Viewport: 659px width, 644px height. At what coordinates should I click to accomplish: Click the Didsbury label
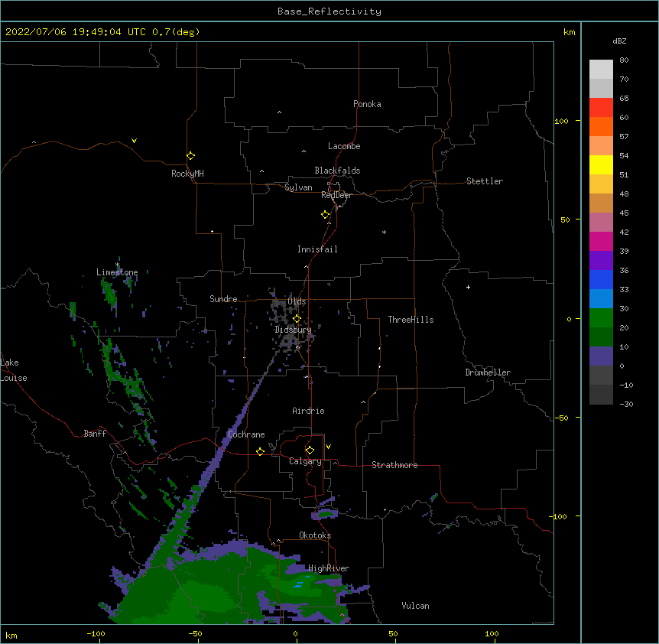click(293, 330)
